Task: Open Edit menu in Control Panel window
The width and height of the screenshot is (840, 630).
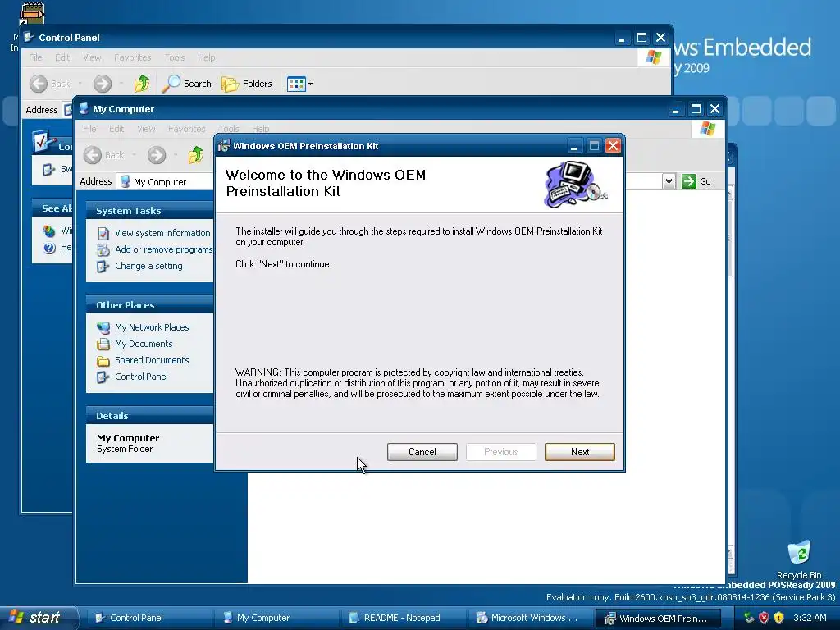Action: 62,57
